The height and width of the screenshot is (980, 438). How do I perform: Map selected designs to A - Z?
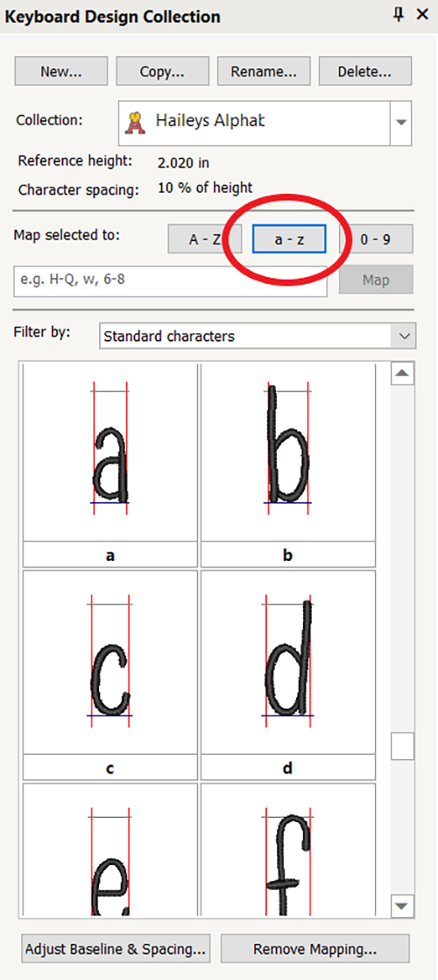(x=204, y=238)
